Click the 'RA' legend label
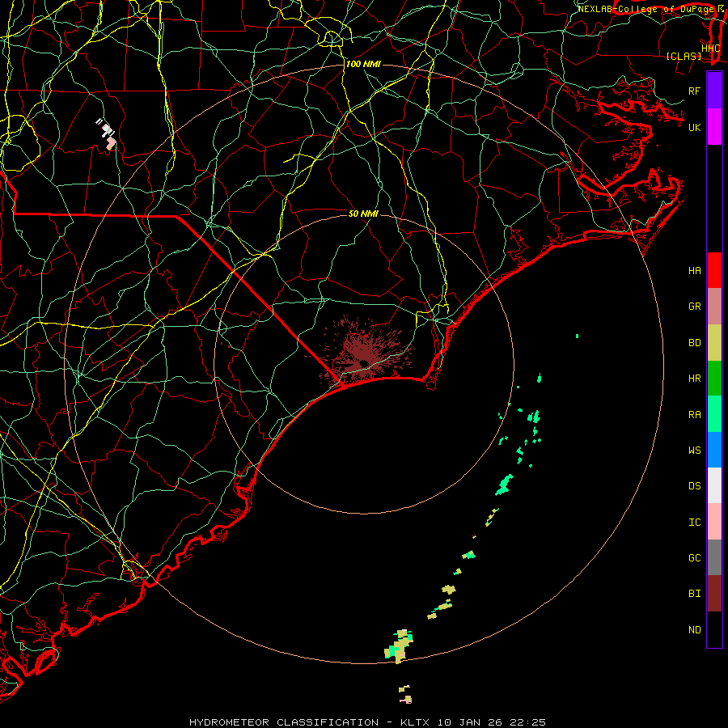The width and height of the screenshot is (728, 728). pos(694,415)
